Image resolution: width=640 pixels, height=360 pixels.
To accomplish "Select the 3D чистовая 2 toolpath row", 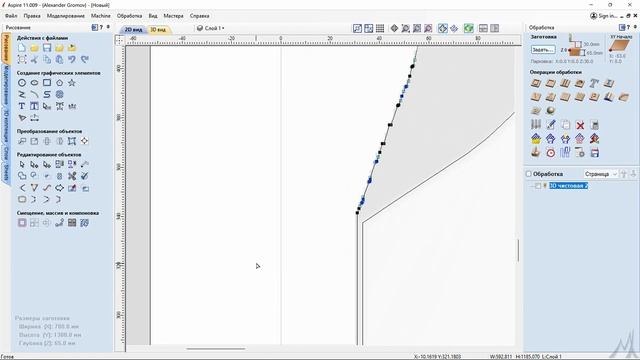I will pos(569,186).
